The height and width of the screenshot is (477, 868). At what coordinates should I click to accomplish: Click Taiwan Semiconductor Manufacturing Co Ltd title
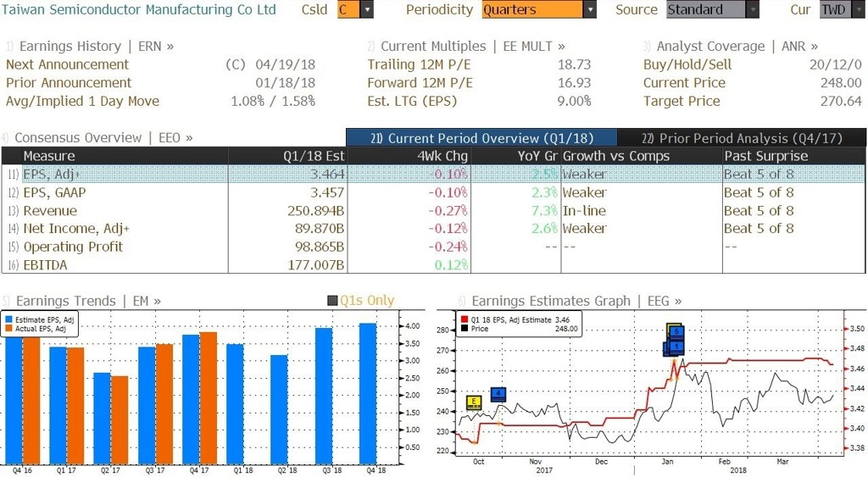pyautogui.click(x=138, y=9)
